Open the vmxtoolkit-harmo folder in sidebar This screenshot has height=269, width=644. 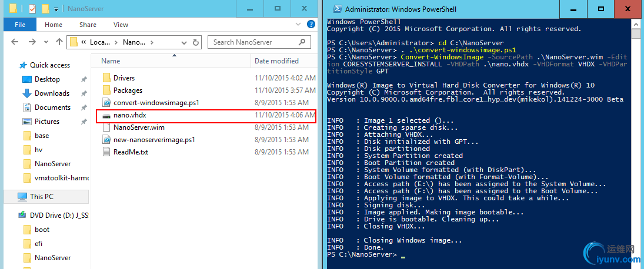[x=62, y=178]
